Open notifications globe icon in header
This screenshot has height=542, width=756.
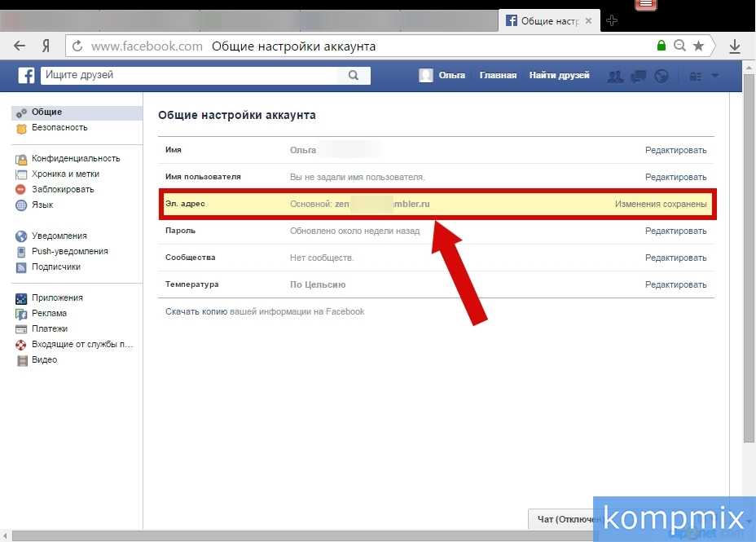coord(661,76)
